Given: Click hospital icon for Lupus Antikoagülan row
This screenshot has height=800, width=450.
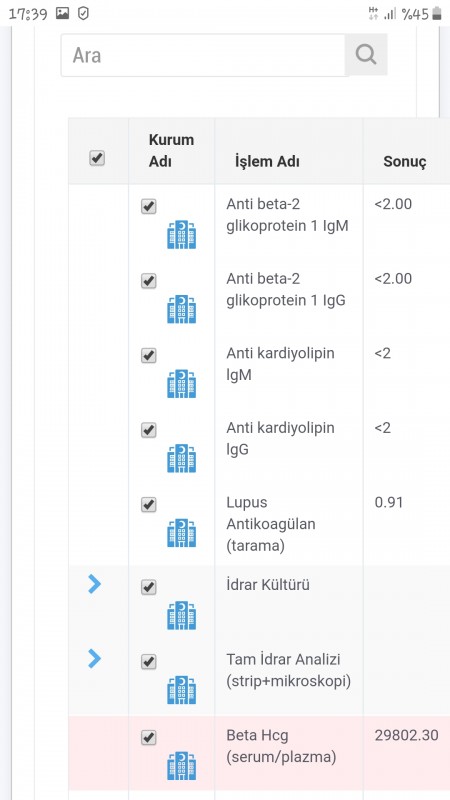Looking at the screenshot, I should [x=182, y=533].
